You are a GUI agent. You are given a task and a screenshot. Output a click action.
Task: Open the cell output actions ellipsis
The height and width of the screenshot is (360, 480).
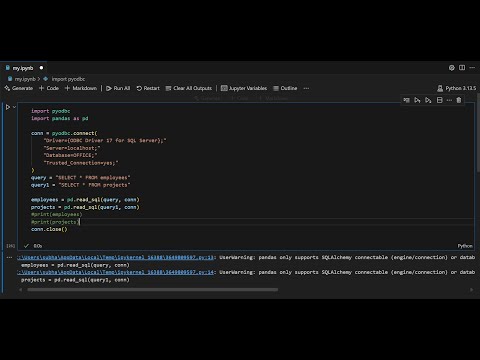point(9,257)
